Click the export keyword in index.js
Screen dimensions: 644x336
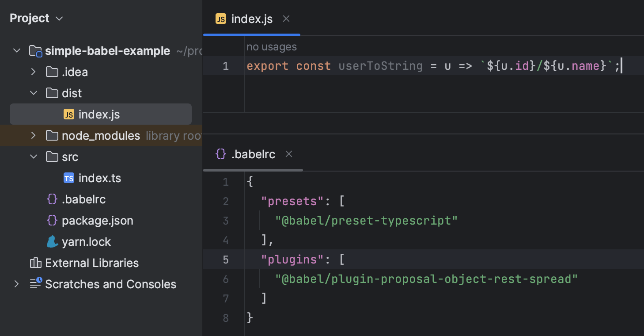(x=267, y=66)
